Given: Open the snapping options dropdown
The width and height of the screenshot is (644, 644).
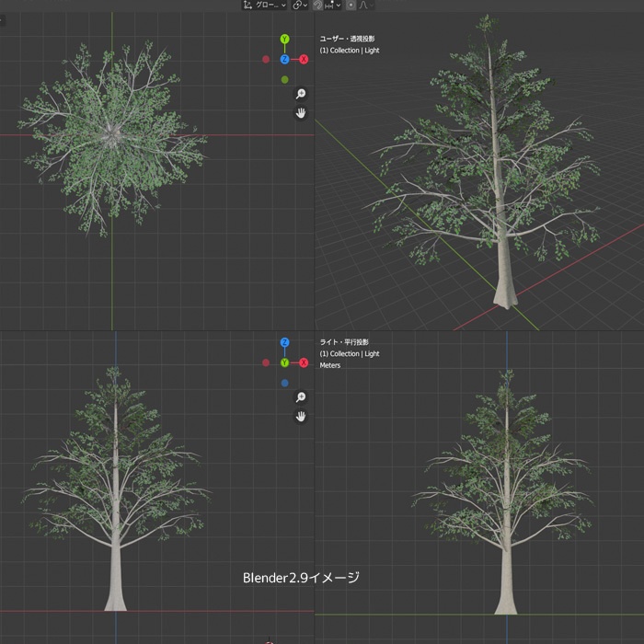Looking at the screenshot, I should 333,5.
